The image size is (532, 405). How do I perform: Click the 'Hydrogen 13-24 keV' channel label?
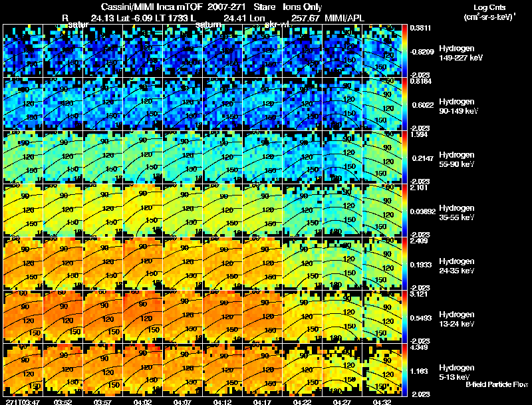coord(457,319)
